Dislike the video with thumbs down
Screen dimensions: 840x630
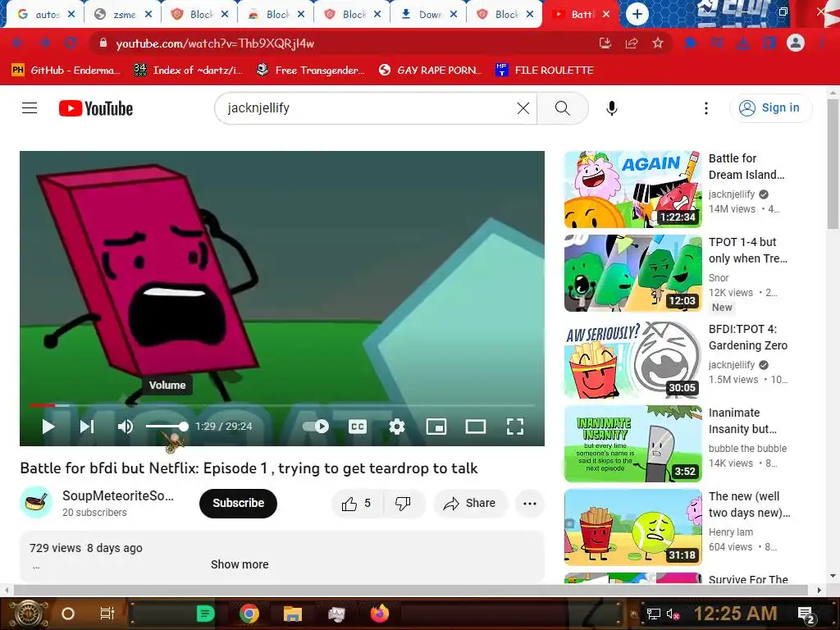(403, 503)
